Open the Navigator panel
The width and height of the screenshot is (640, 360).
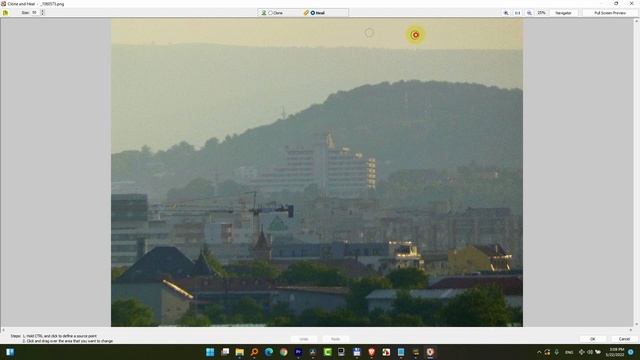(563, 13)
